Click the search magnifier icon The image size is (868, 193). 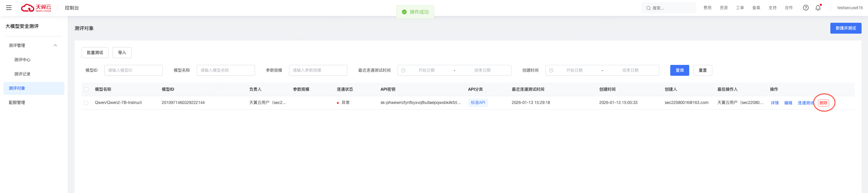pyautogui.click(x=648, y=8)
